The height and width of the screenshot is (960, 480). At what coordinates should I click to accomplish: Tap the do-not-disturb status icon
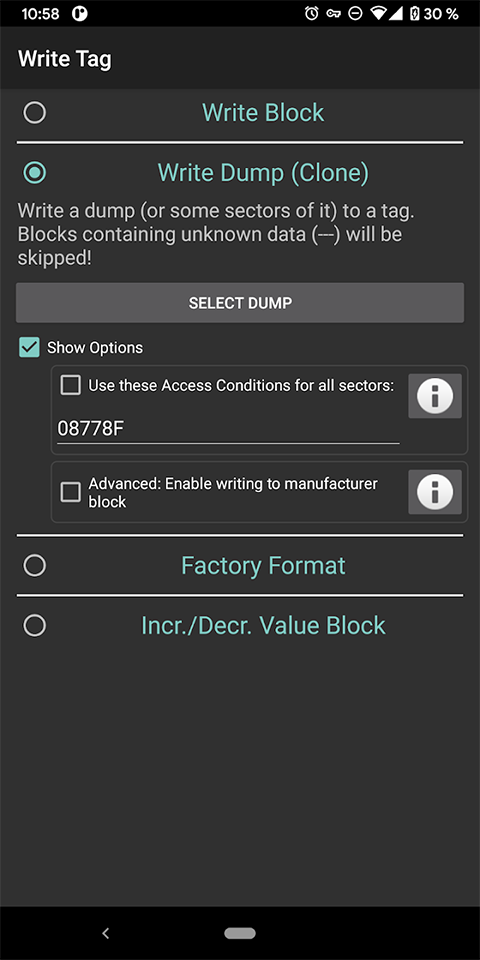pos(355,13)
